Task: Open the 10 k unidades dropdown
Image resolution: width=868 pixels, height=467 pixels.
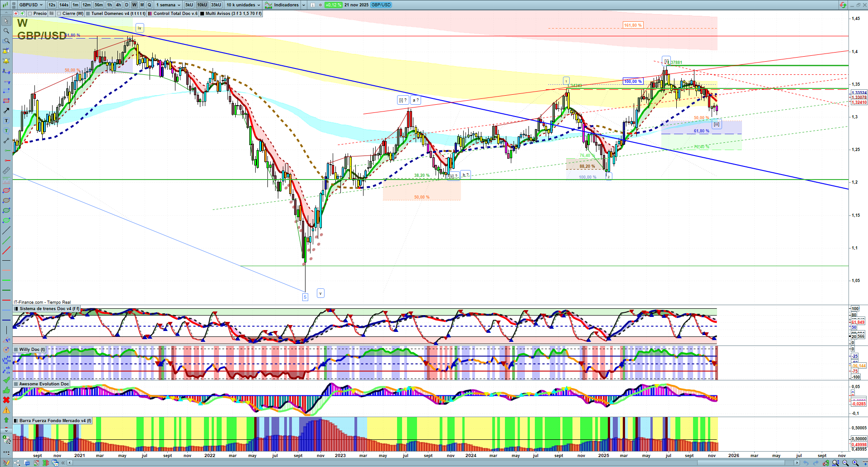Action: pos(243,5)
